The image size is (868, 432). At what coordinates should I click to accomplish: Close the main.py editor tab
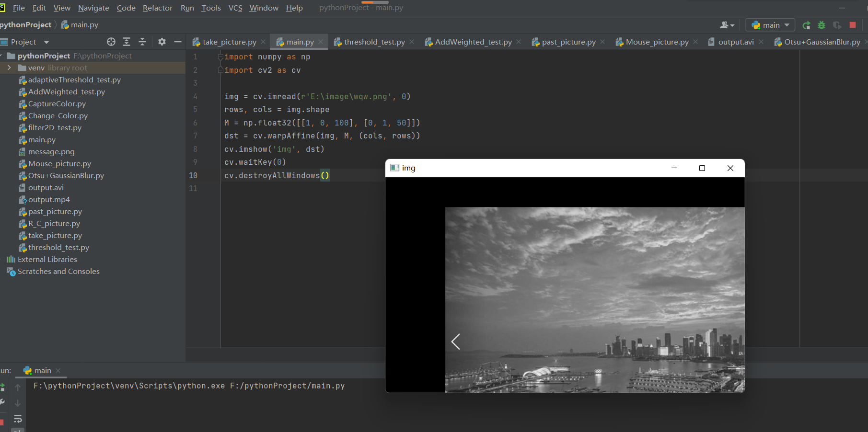(x=321, y=42)
